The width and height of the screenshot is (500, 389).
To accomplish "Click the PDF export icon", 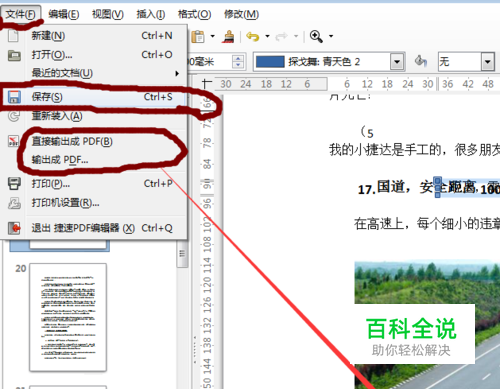I will click(x=13, y=141).
